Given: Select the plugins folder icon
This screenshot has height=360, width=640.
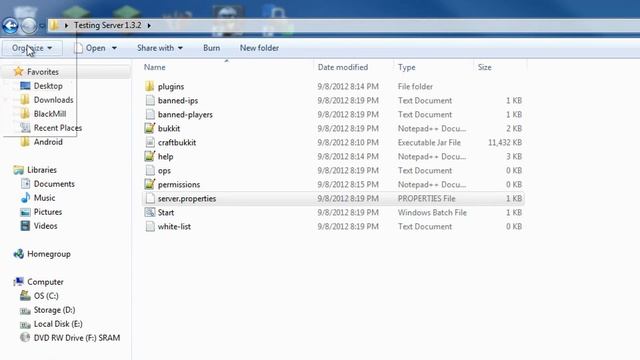Looking at the screenshot, I should point(150,86).
